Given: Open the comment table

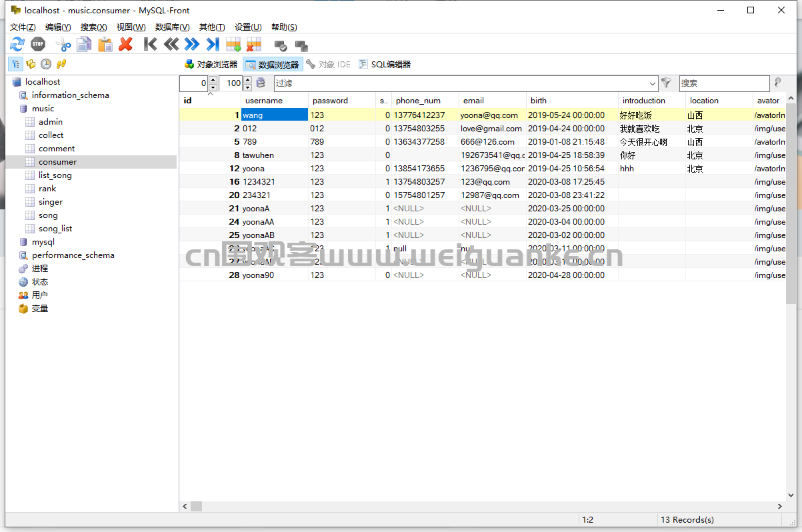Looking at the screenshot, I should point(57,148).
